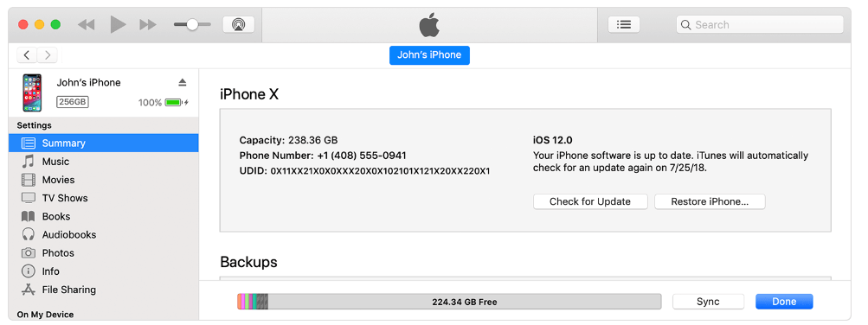The width and height of the screenshot is (868, 325).
Task: Open the TV Shows sidebar section
Action: [x=104, y=198]
